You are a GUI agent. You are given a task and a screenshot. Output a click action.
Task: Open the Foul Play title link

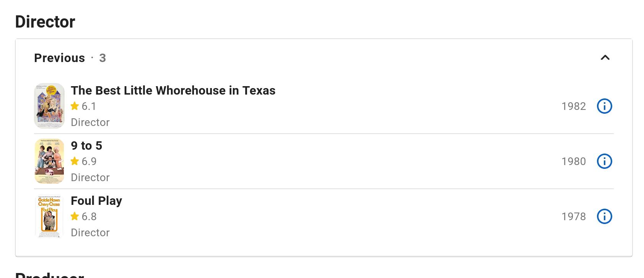click(96, 201)
